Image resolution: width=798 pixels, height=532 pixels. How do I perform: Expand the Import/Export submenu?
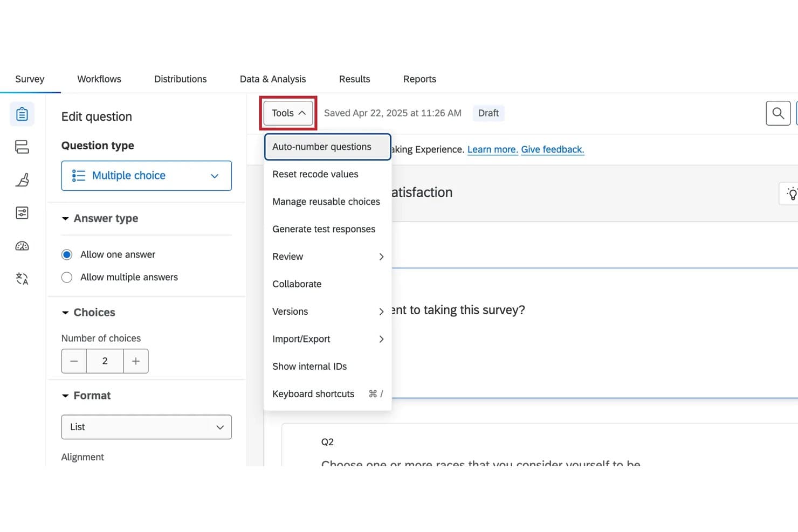328,339
